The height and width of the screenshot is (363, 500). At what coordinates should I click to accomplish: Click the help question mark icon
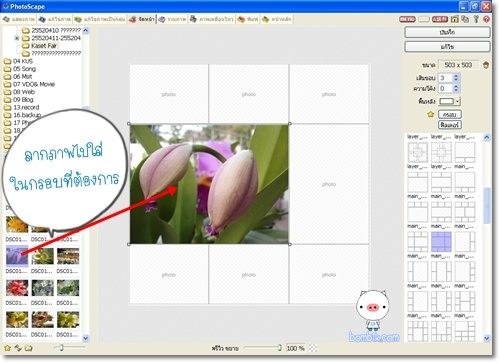click(x=486, y=19)
